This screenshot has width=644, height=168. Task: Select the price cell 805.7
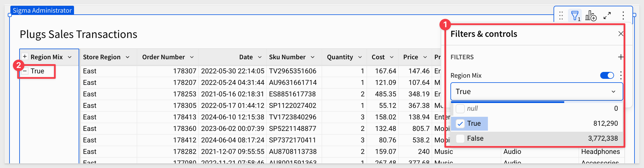tap(421, 129)
